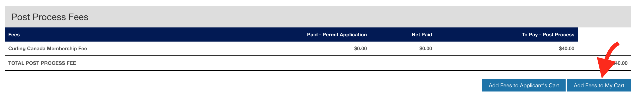Click the words Post Process in To Pay header
Screen dimensions: 644x103
tap(558, 35)
